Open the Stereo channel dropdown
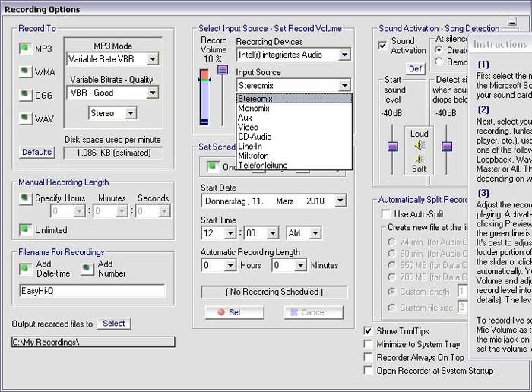 pos(112,113)
